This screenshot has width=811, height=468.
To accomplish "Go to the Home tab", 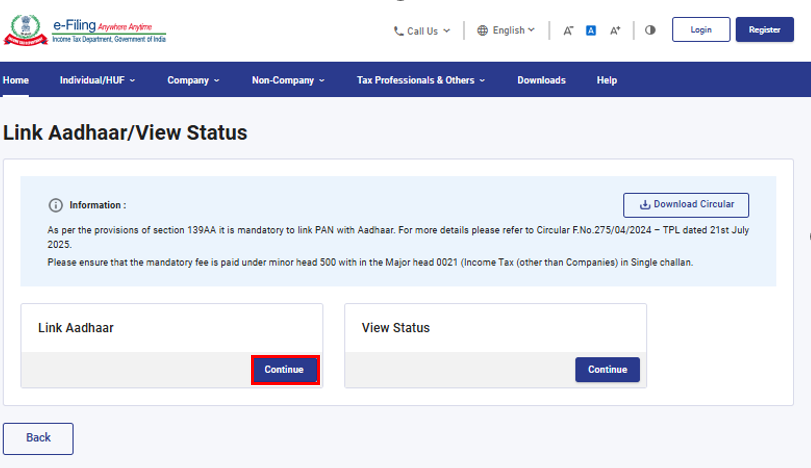I will point(16,80).
